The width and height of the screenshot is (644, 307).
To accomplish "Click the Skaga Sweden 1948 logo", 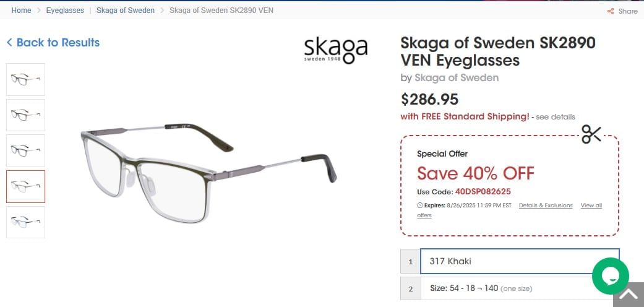I will pyautogui.click(x=336, y=50).
